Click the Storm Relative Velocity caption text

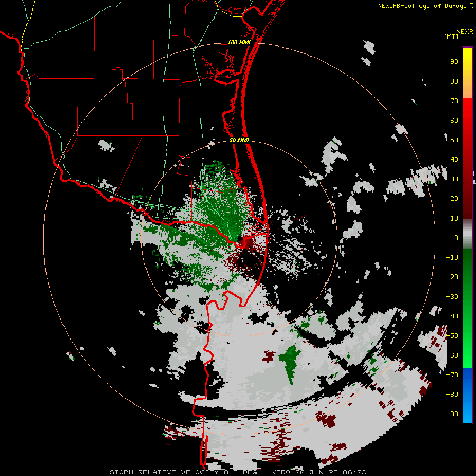tap(237, 472)
